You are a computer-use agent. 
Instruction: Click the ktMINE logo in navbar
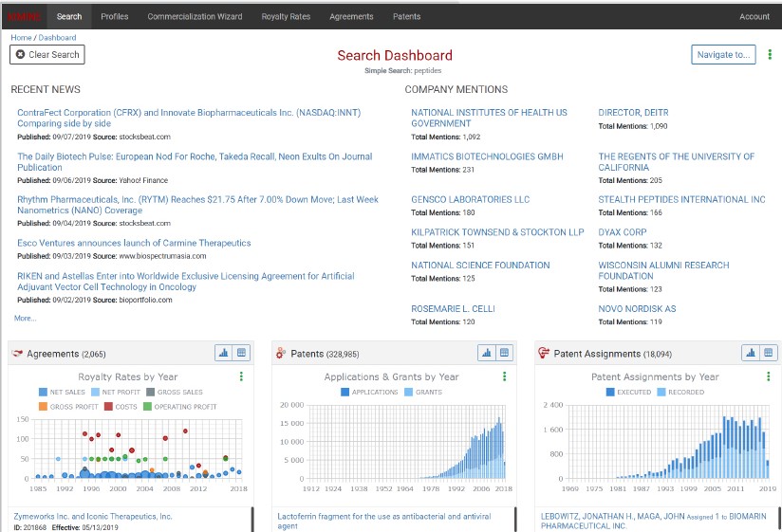tap(24, 16)
